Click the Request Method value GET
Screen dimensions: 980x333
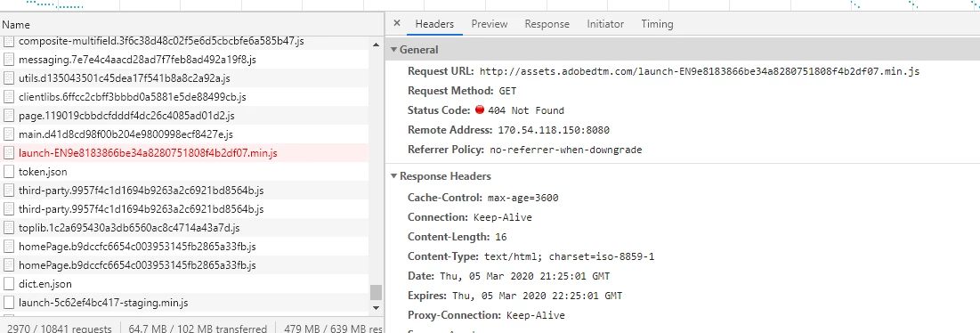pyautogui.click(x=507, y=91)
